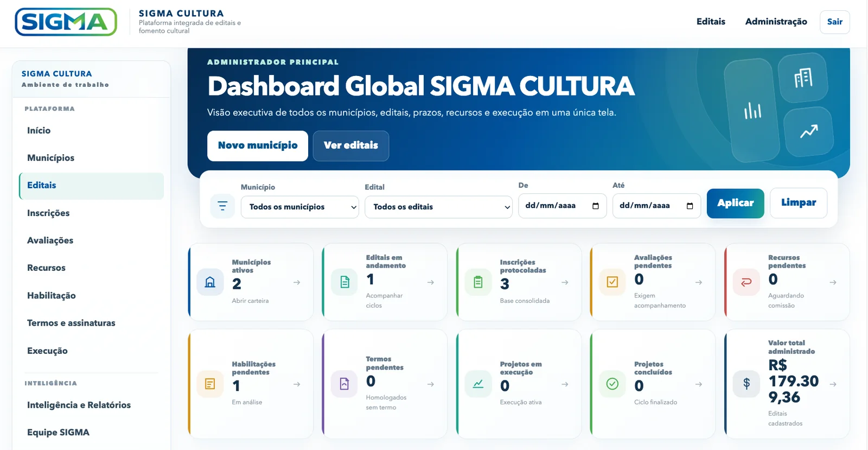The height and width of the screenshot is (450, 868).
Task: Click the building icon on Municípios ativos card
Action: tap(210, 282)
